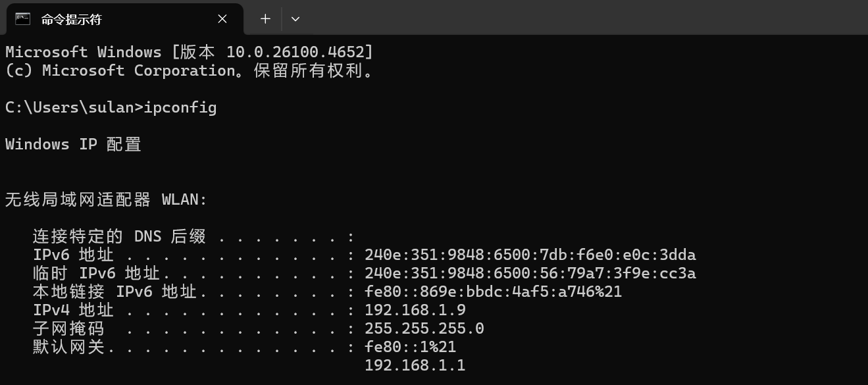Open a new terminal tab
Image resolution: width=868 pixels, height=385 pixels.
(265, 19)
